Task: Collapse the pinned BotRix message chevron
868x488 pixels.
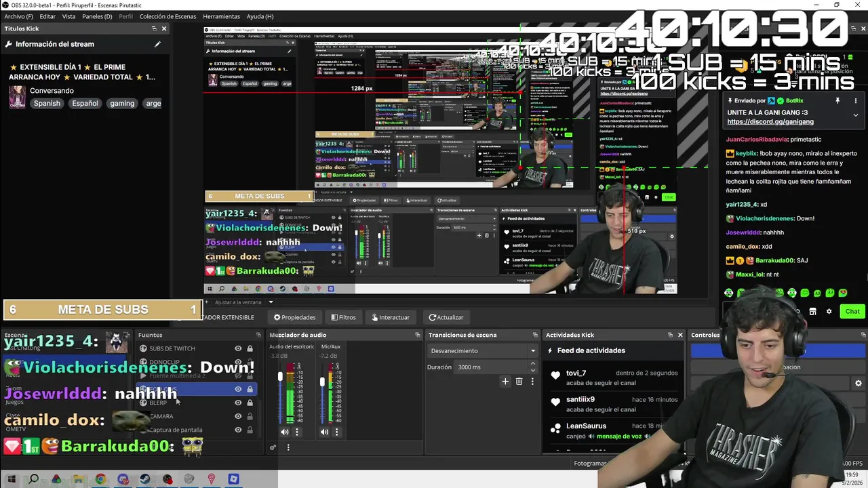Action: 856,115
